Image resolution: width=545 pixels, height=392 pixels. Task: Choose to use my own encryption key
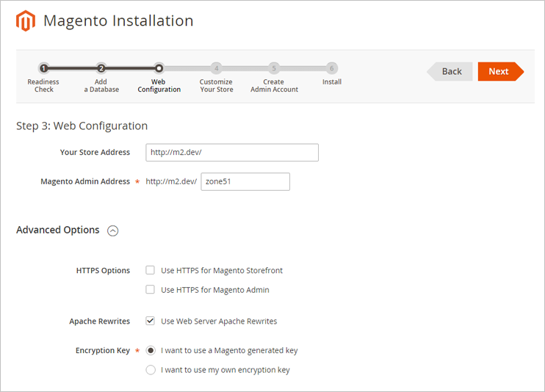coord(151,370)
